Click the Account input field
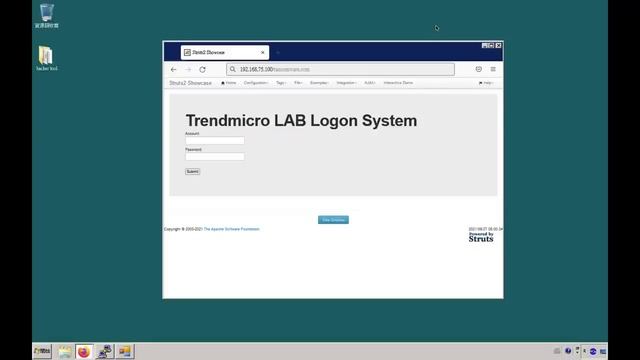The image size is (640, 360). click(215, 140)
